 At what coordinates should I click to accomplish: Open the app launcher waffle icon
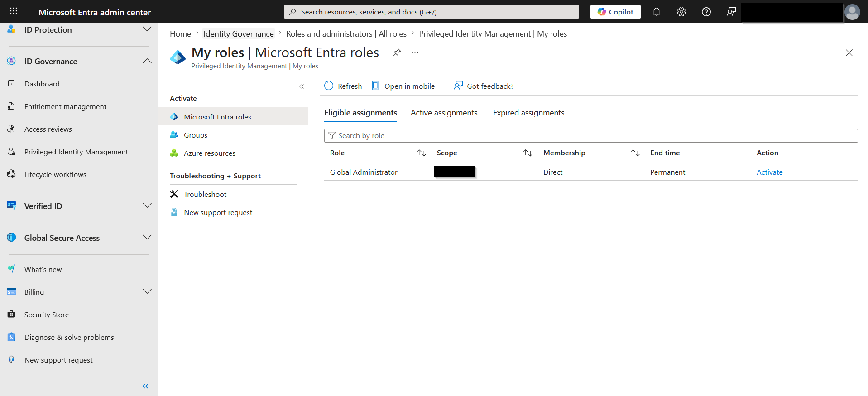14,11
